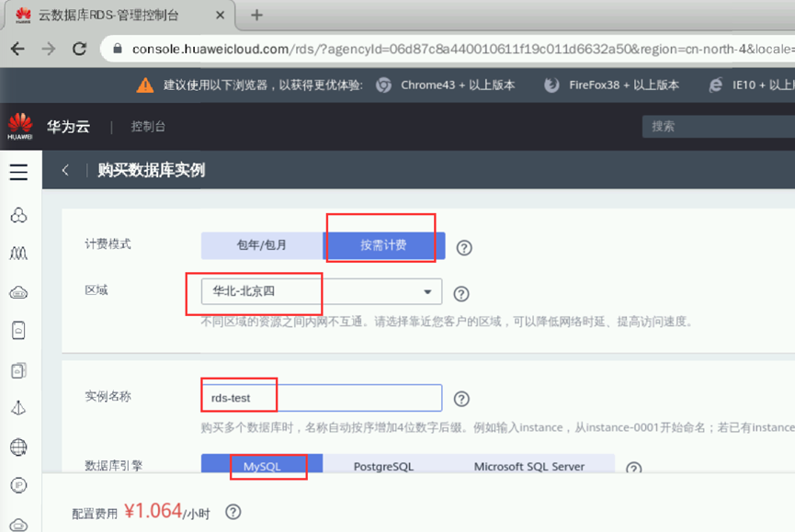The width and height of the screenshot is (795, 532).
Task: Click the sidebar sailboat-shaped icon
Action: pyautogui.click(x=18, y=408)
